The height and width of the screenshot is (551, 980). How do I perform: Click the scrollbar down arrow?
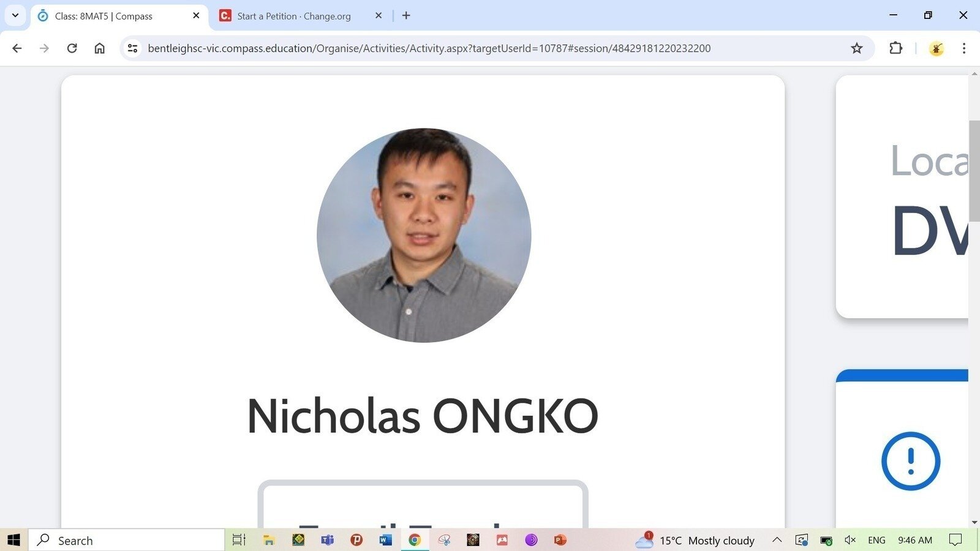click(974, 522)
